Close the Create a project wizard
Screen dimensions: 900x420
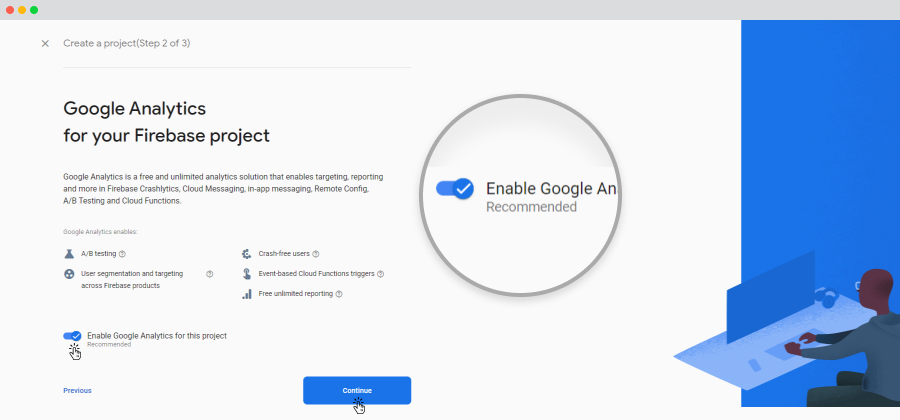[x=45, y=44]
